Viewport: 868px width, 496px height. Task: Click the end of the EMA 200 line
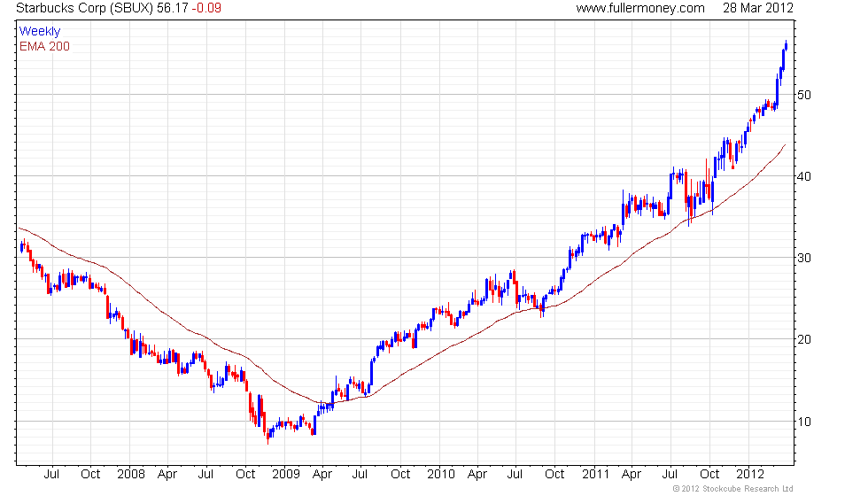(785, 145)
